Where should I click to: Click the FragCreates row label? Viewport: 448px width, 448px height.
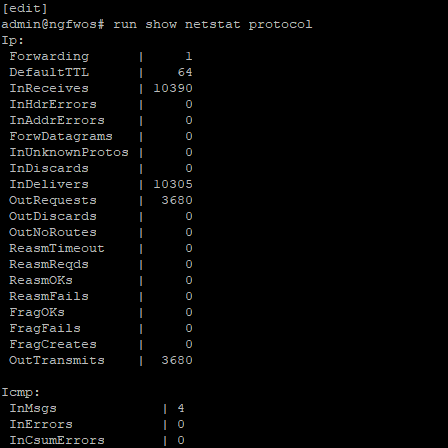tap(53, 344)
